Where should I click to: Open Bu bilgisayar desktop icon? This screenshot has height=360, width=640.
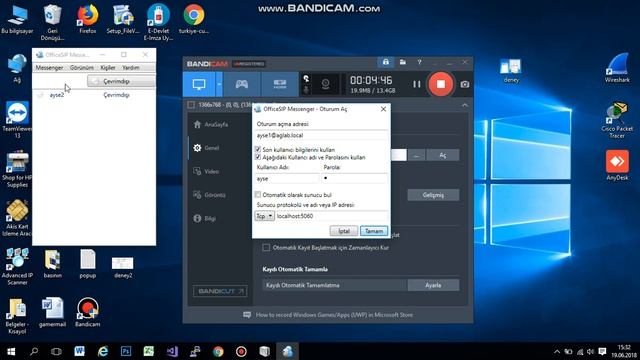(x=17, y=20)
